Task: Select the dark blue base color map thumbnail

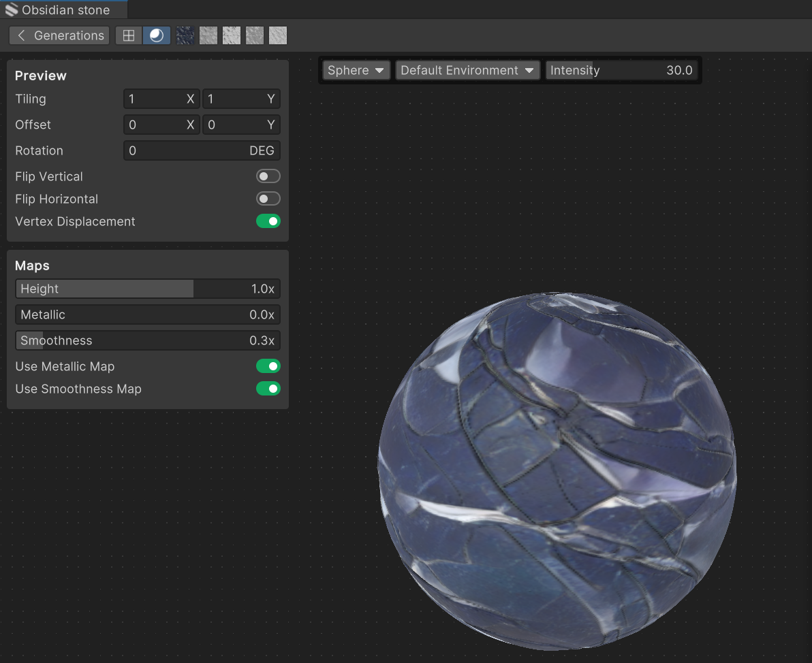Action: (185, 35)
